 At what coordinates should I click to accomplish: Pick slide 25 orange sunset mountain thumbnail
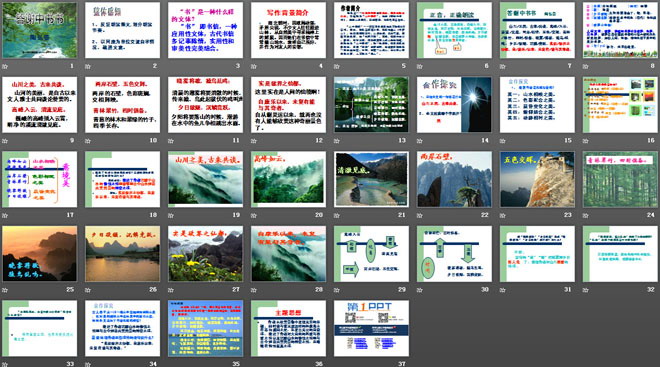tap(40, 254)
